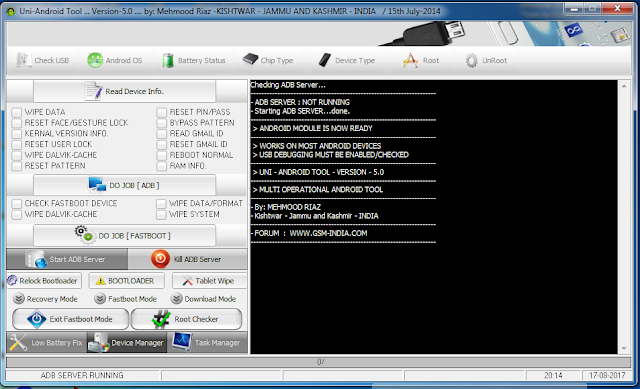
Task: Check the WIPE SYSTEM option
Action: (162, 215)
